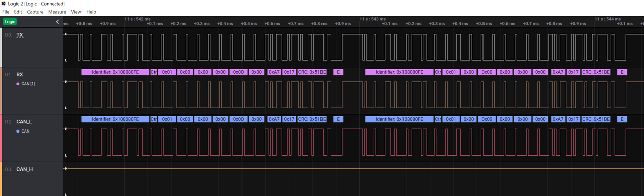Screen dimensions: 644x196
Task: Collapse the channel sidebar with the chevron
Action: (57, 22)
